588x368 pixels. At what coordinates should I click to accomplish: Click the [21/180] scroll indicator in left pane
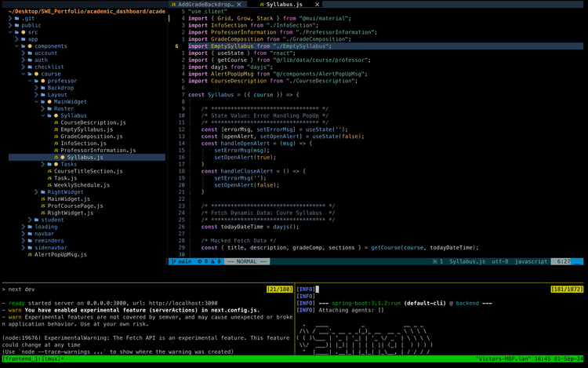click(279, 290)
